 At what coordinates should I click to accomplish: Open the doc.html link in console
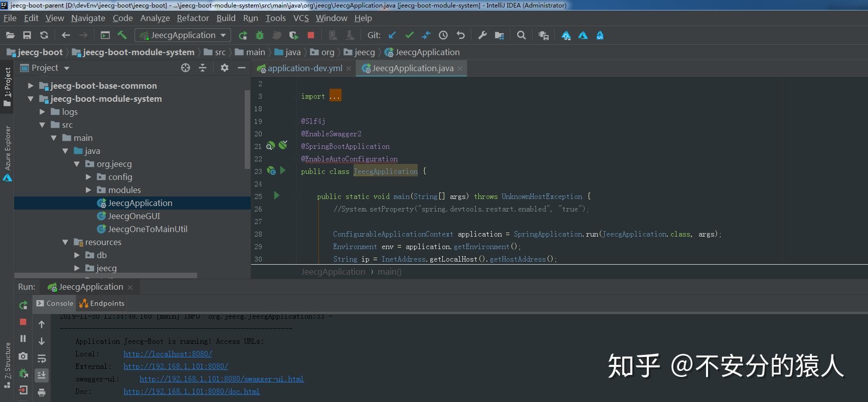[x=192, y=391]
